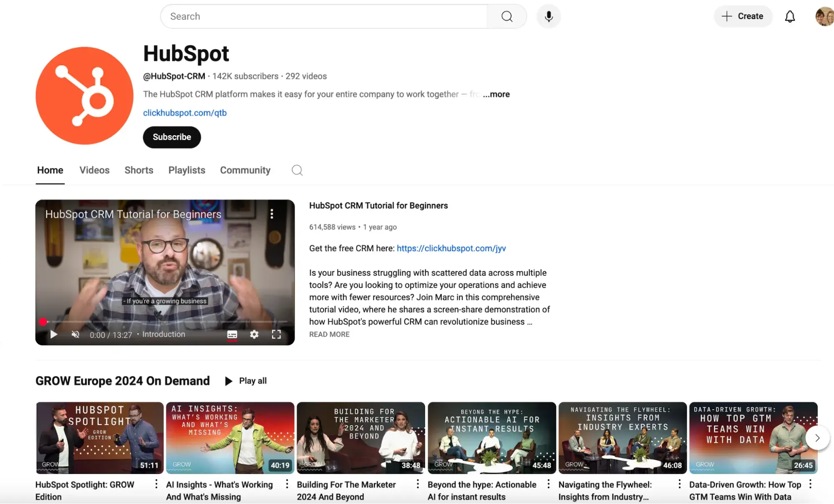
Task: Click the search magnifying glass icon
Action: [506, 16]
